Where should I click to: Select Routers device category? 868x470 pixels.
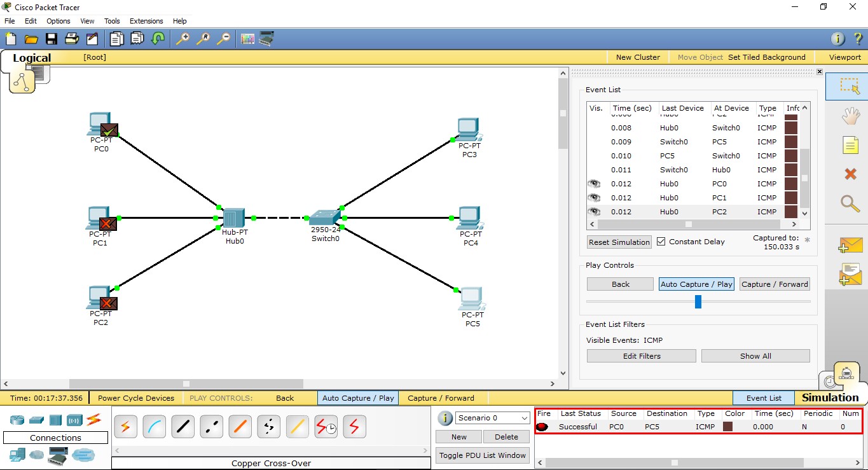17,420
